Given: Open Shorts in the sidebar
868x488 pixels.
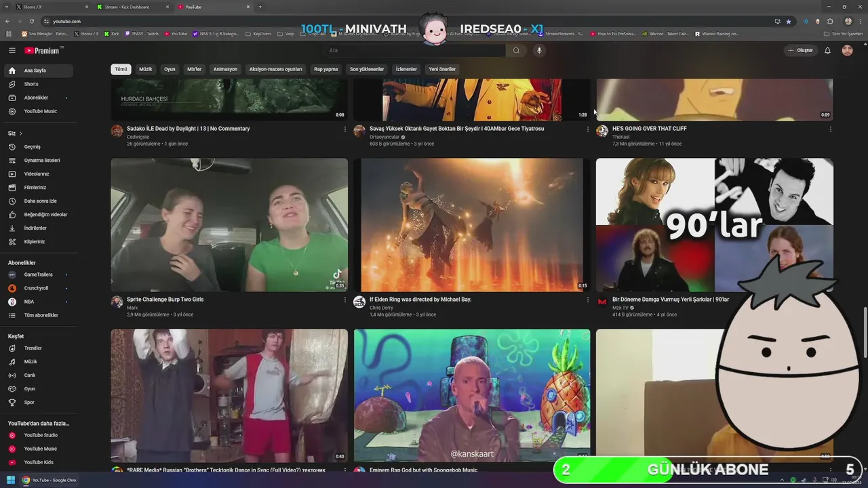Looking at the screenshot, I should pos(39,84).
